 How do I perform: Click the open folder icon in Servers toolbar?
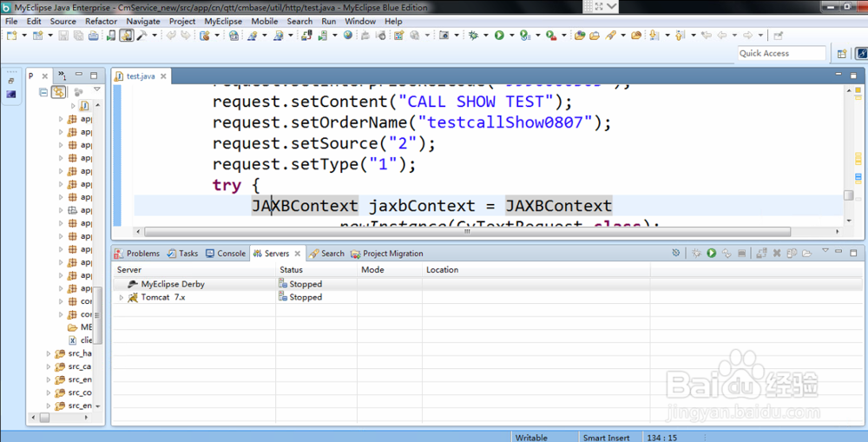point(806,253)
